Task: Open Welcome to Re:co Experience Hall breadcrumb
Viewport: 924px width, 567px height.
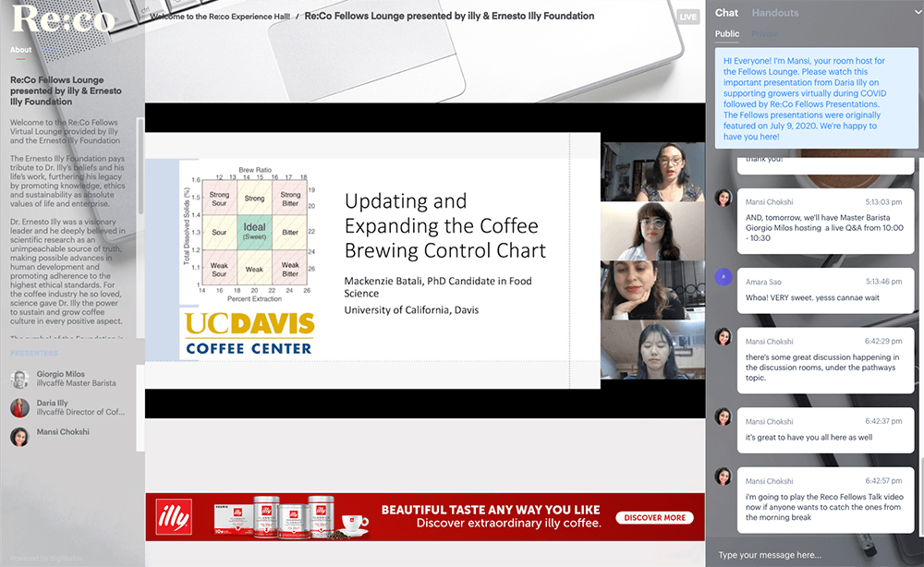Action: (x=219, y=17)
